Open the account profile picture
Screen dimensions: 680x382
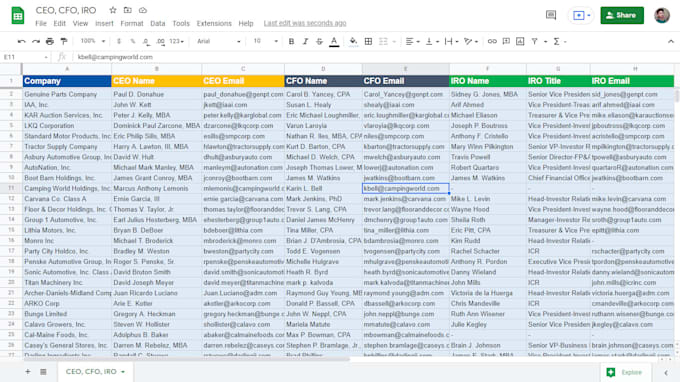[662, 16]
